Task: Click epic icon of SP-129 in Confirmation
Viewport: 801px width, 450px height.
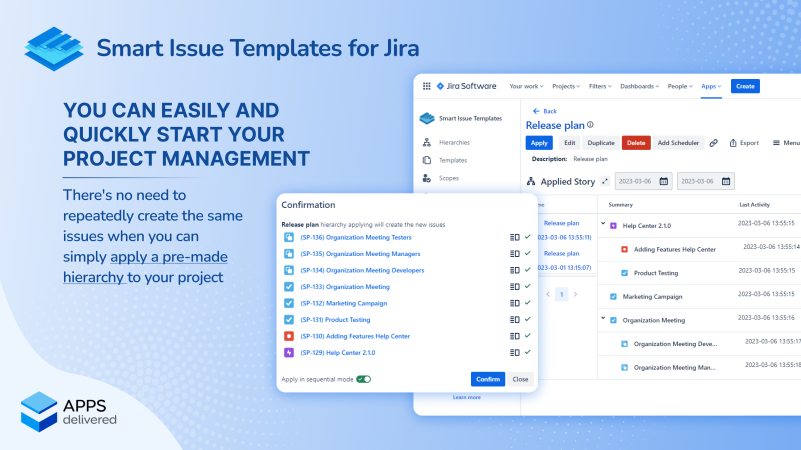Action: tap(289, 352)
